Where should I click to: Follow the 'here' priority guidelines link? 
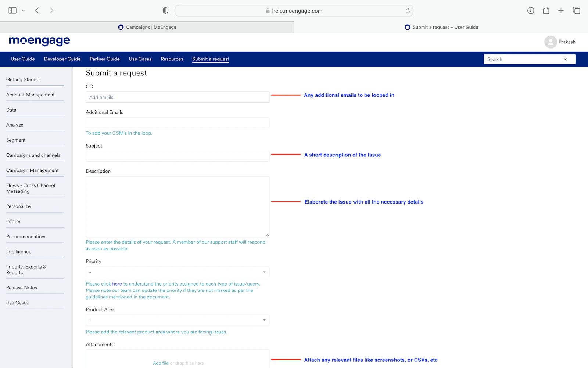[x=117, y=284]
